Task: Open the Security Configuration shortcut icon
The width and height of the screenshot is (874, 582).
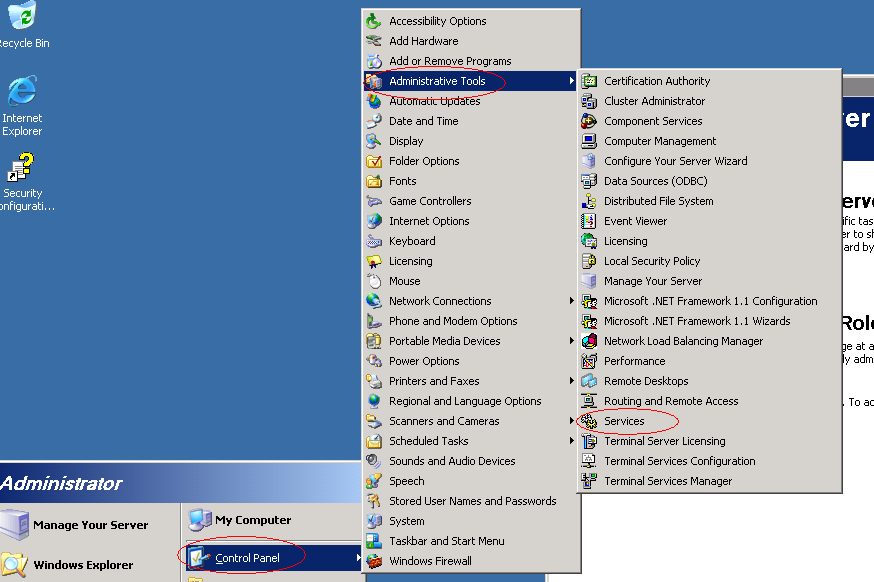Action: pos(21,168)
